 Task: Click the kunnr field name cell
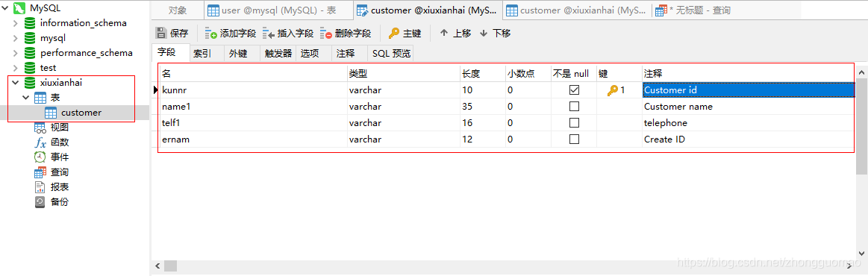[x=254, y=90]
